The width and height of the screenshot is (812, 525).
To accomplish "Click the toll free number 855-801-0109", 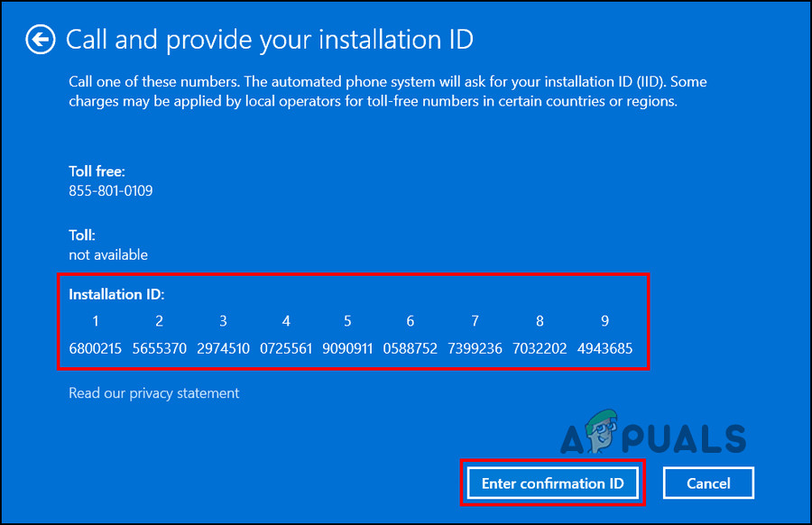I will coord(110,190).
